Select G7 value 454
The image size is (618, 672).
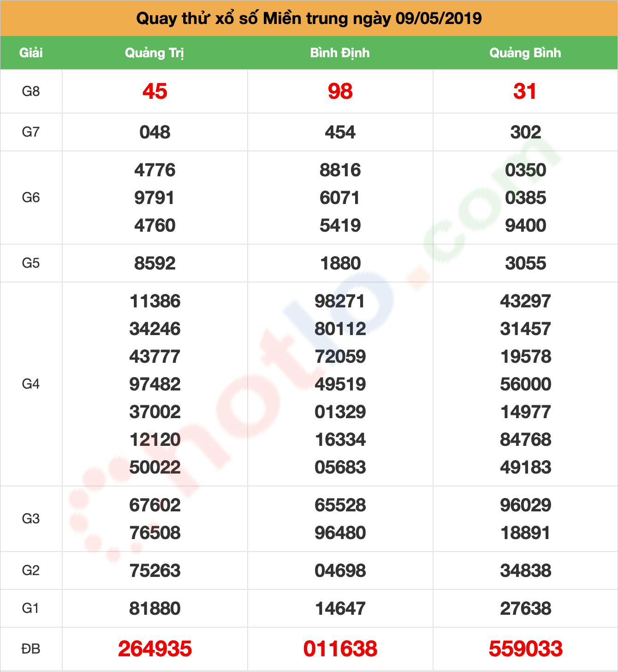click(x=340, y=132)
